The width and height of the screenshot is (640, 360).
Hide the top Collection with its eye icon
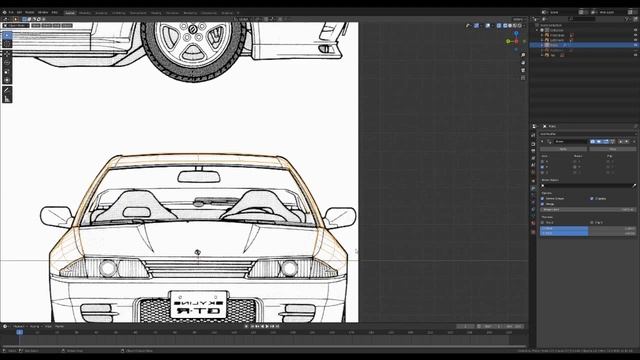pyautogui.click(x=635, y=30)
